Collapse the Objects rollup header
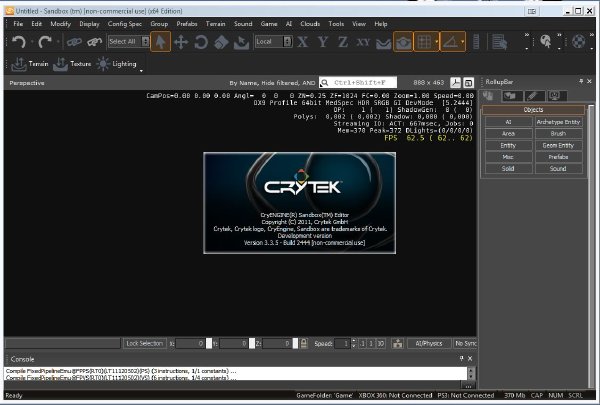 coord(533,110)
